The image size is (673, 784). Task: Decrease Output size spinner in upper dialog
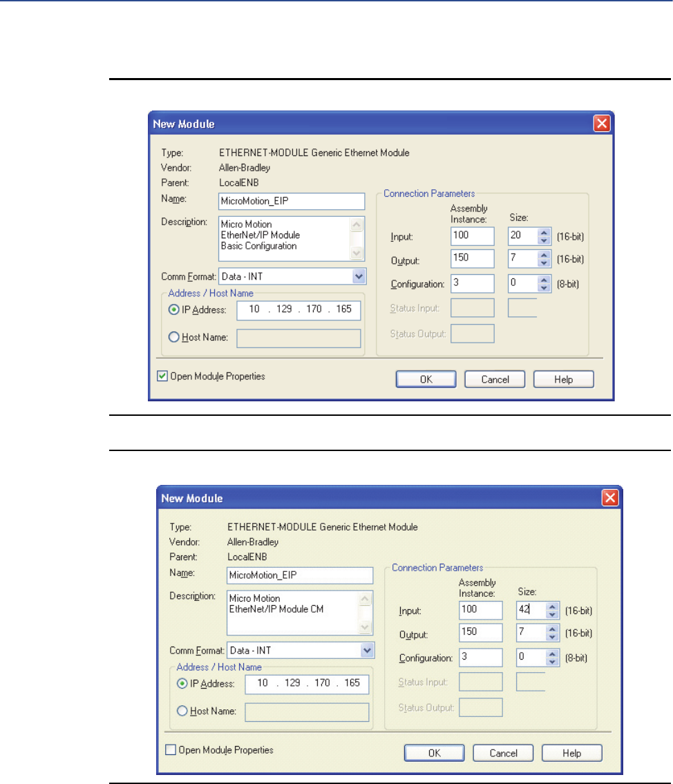pyautogui.click(x=544, y=263)
